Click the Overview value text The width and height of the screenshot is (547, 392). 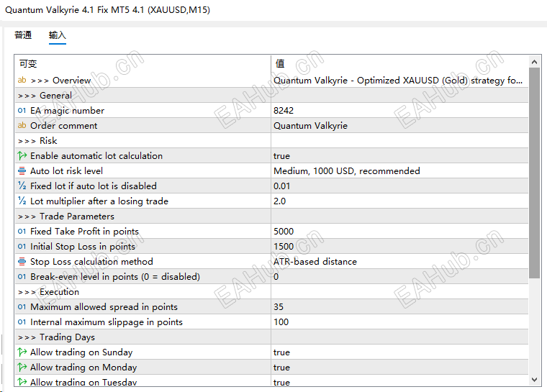pos(398,81)
